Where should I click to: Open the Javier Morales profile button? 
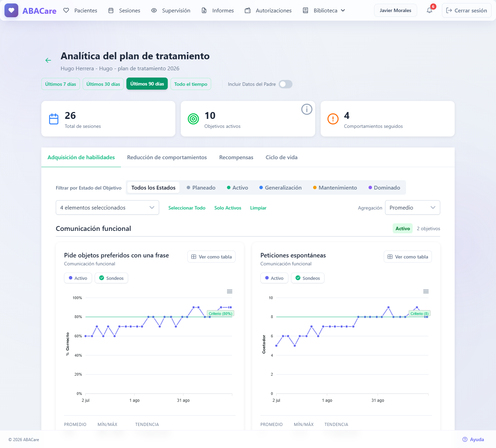coord(395,10)
